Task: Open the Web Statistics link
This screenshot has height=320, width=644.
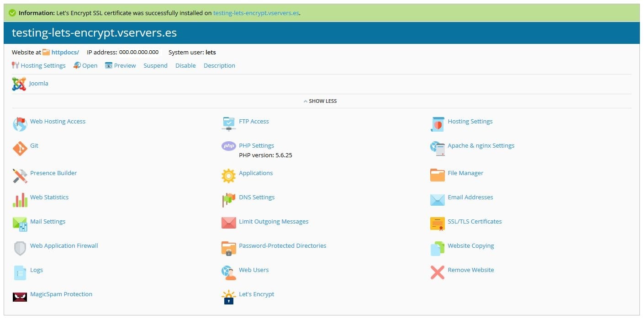Action: point(49,197)
